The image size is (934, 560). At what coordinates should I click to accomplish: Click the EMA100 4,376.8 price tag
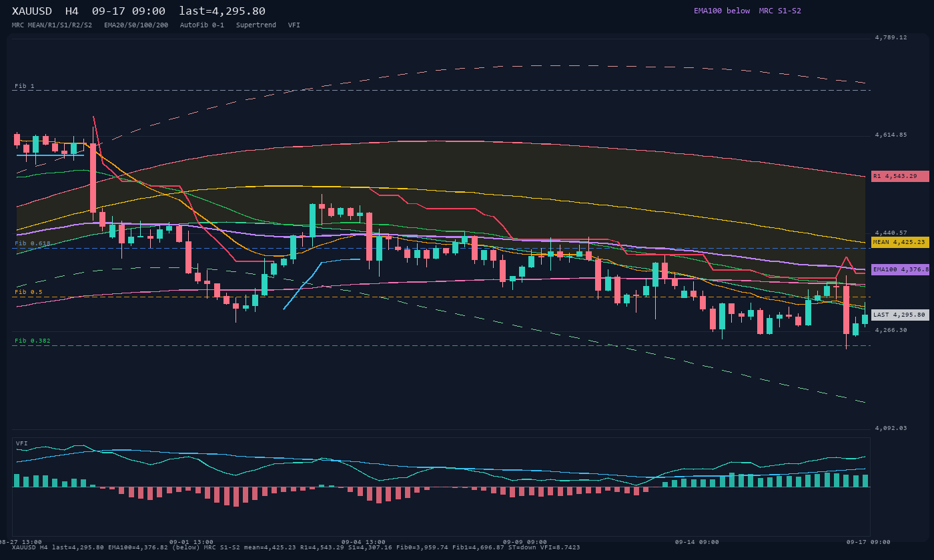900,269
